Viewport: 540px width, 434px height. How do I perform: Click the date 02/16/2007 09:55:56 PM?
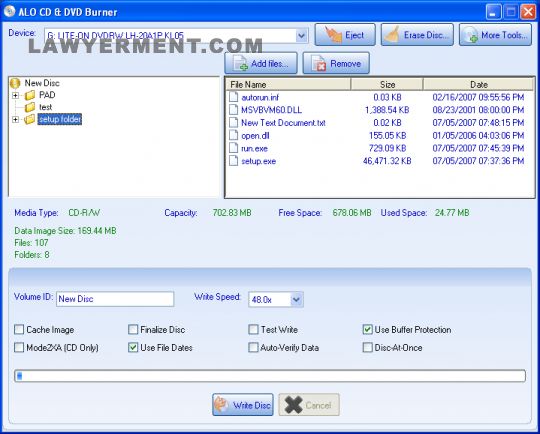pos(478,97)
